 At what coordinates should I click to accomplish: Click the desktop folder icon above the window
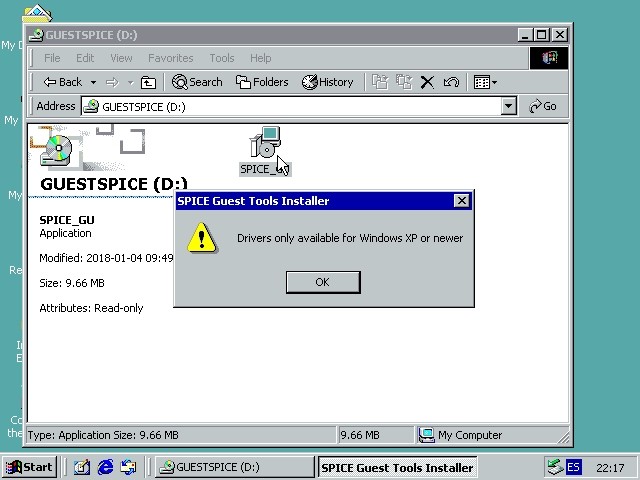click(x=37, y=13)
